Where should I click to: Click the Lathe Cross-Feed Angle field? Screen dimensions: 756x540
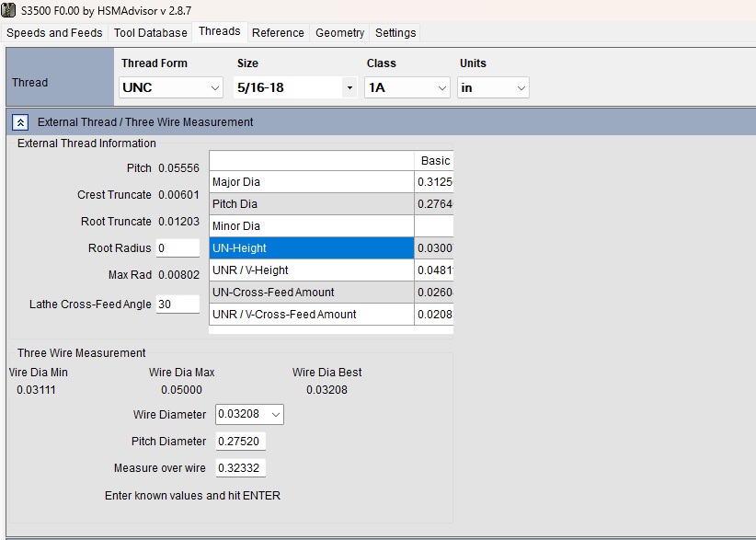178,304
